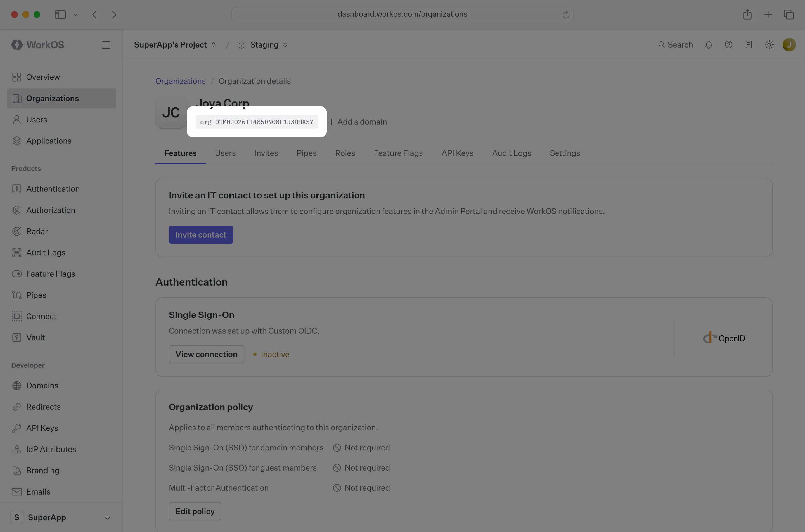Go forward in Safari
Screen dimensions: 805x532
(x=114, y=15)
